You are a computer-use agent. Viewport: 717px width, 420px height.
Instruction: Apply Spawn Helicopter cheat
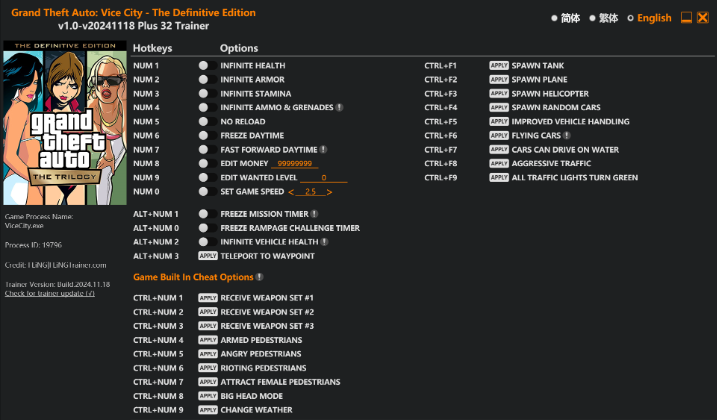tap(498, 93)
